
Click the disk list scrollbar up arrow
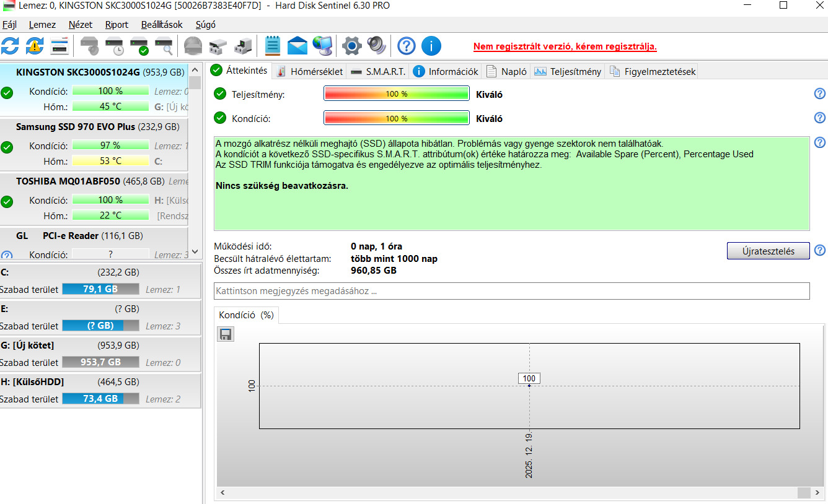[x=195, y=69]
